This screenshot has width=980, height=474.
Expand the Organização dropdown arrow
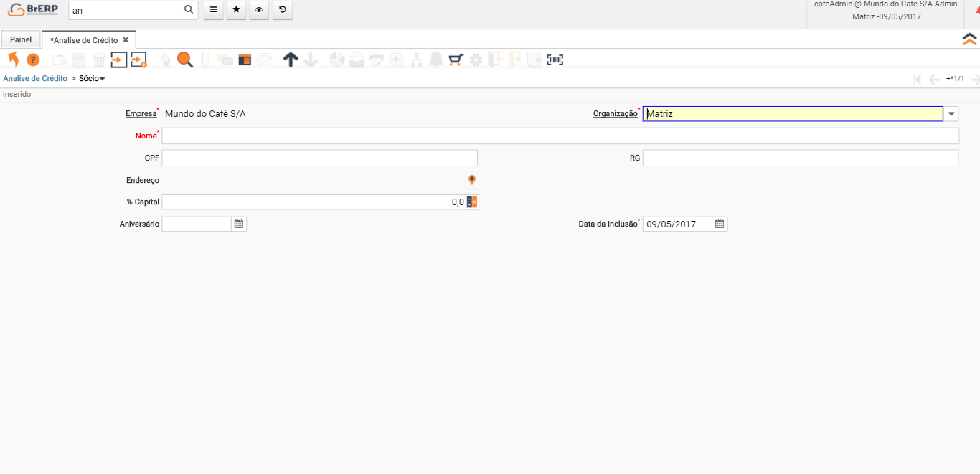[x=951, y=113]
